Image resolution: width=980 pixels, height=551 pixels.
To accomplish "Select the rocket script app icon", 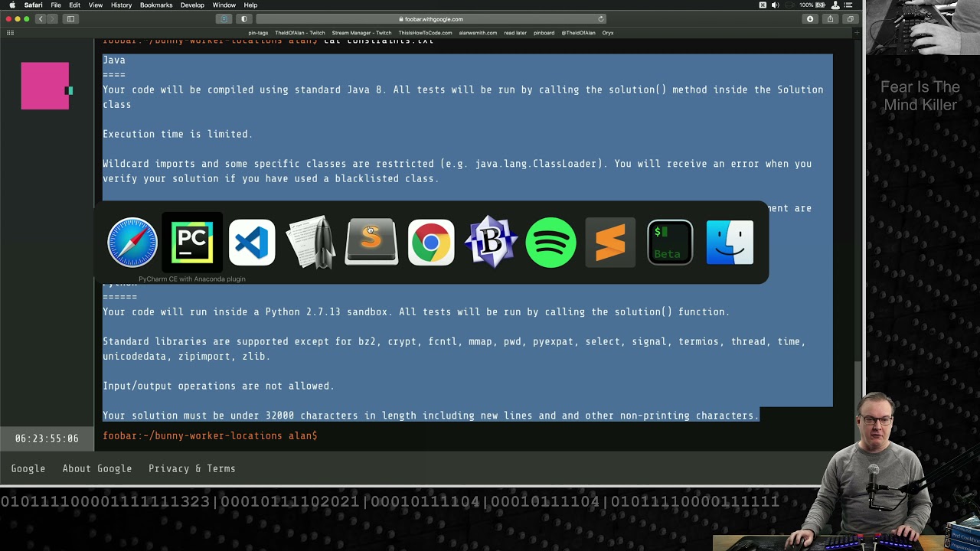I will (x=312, y=243).
